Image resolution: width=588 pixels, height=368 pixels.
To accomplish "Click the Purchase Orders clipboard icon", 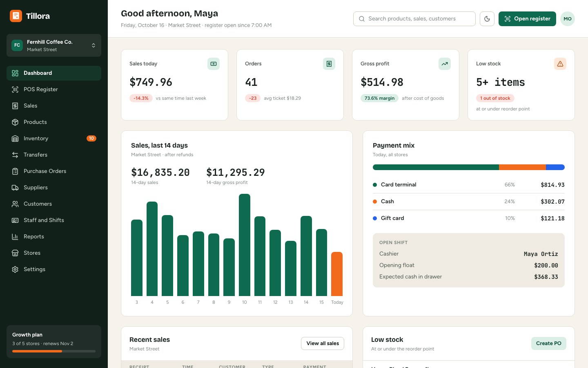I will click(15, 171).
